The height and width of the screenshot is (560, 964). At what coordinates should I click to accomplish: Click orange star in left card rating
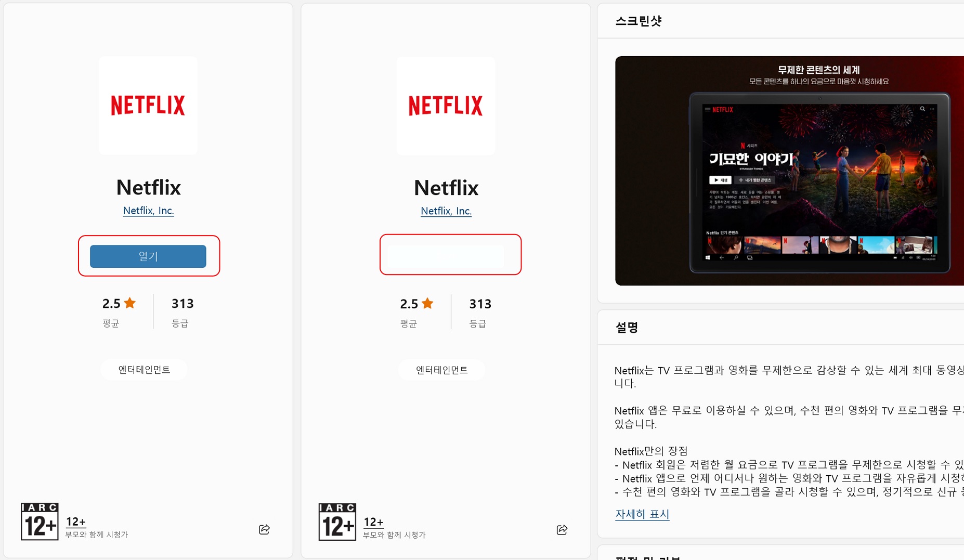point(130,303)
